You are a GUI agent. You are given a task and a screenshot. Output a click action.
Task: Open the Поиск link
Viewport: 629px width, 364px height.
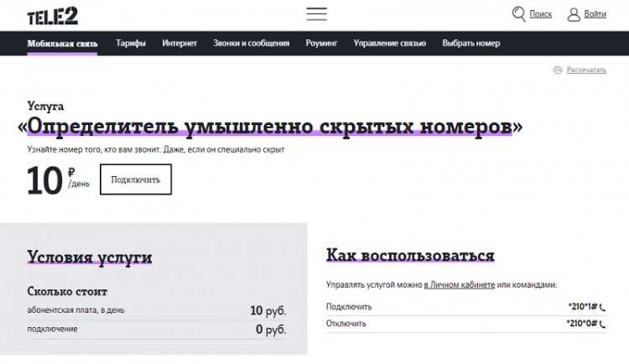coord(541,14)
